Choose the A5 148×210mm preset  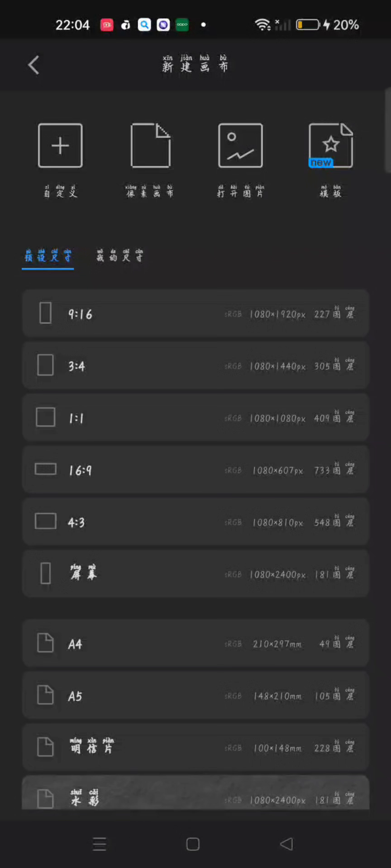click(195, 696)
